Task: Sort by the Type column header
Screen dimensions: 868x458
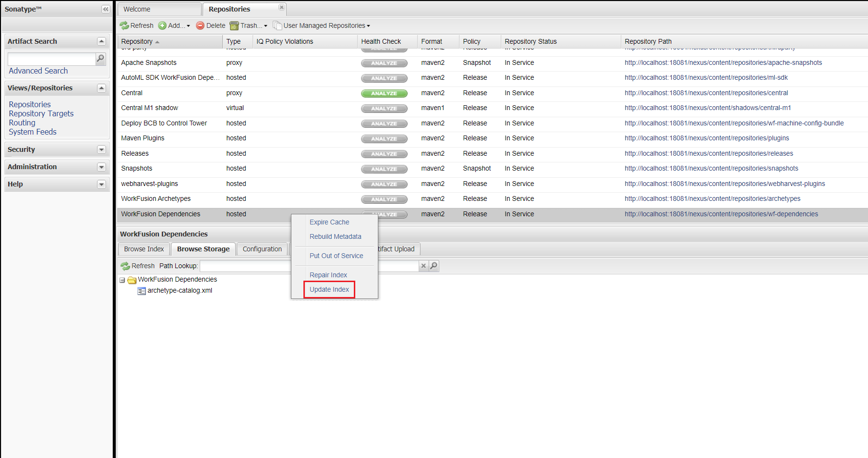Action: [238, 41]
